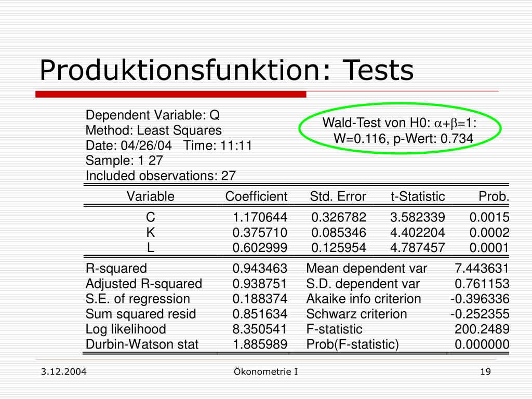Click Akaike value -0.396336

[x=480, y=299]
